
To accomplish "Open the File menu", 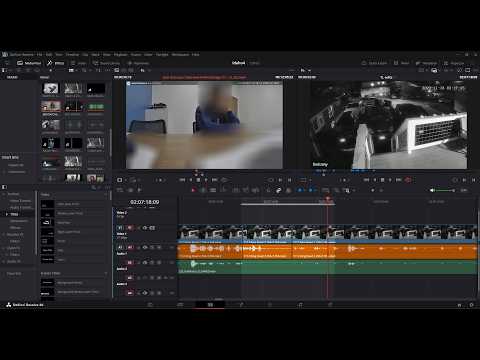I will coord(39,54).
